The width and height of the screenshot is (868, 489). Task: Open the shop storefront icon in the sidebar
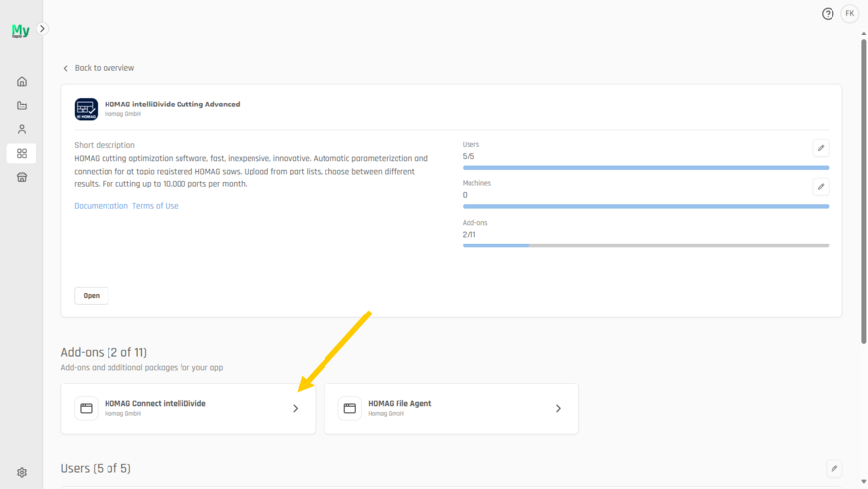tap(22, 177)
